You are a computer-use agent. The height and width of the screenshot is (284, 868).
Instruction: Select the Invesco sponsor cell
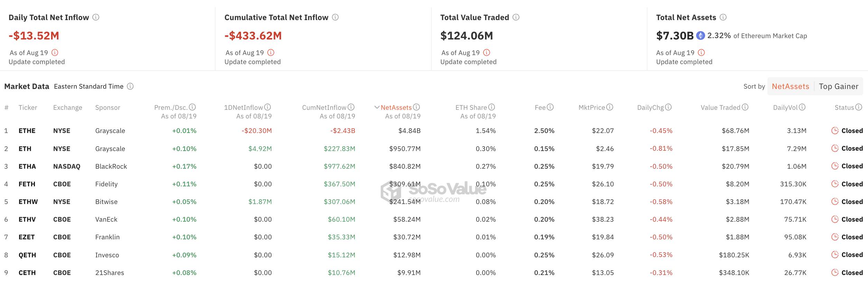click(x=107, y=255)
